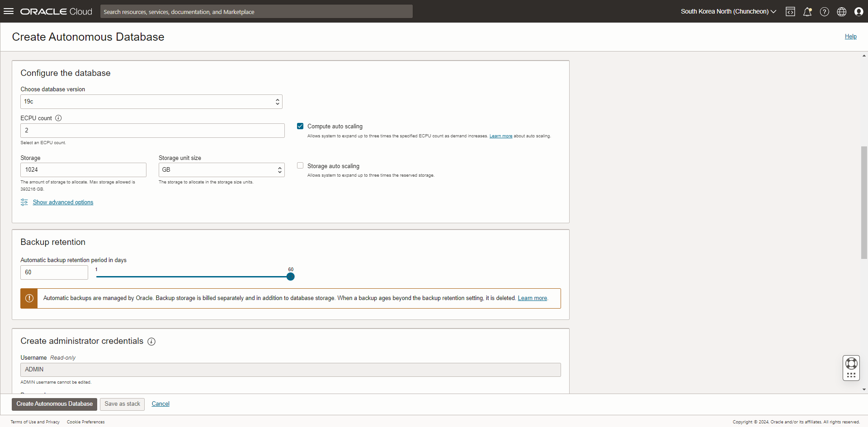
Task: Click the advanced options sliders icon
Action: pos(24,202)
